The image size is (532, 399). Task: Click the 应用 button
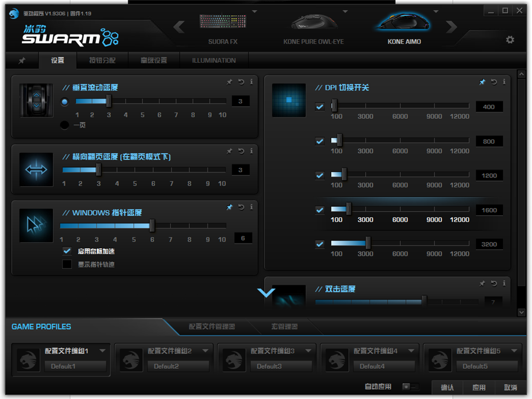pos(479,388)
